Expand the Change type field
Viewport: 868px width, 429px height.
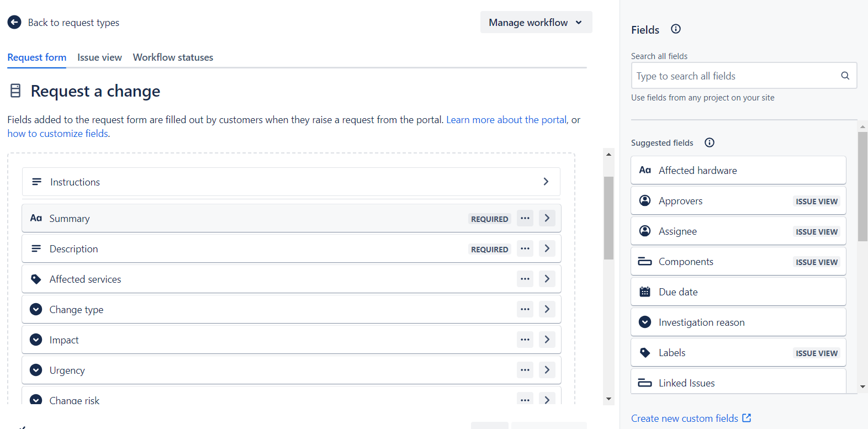(547, 309)
